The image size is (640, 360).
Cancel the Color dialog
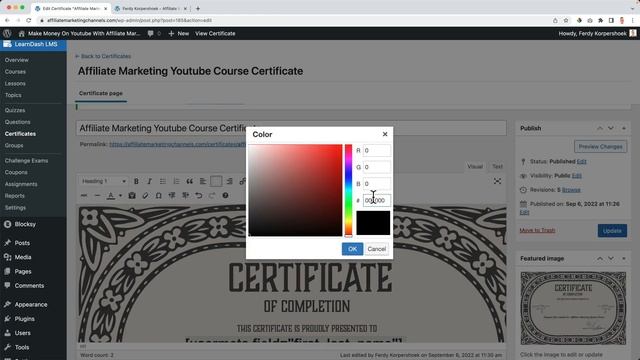pyautogui.click(x=376, y=249)
